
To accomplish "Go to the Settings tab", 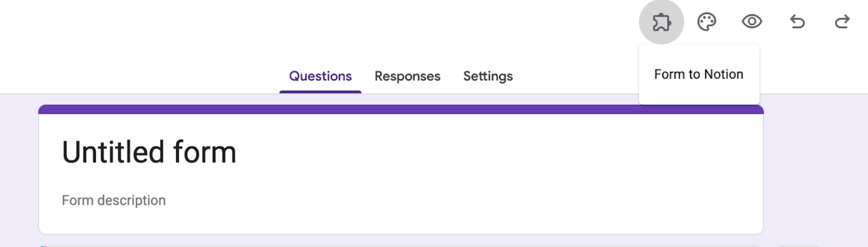I will tap(488, 76).
